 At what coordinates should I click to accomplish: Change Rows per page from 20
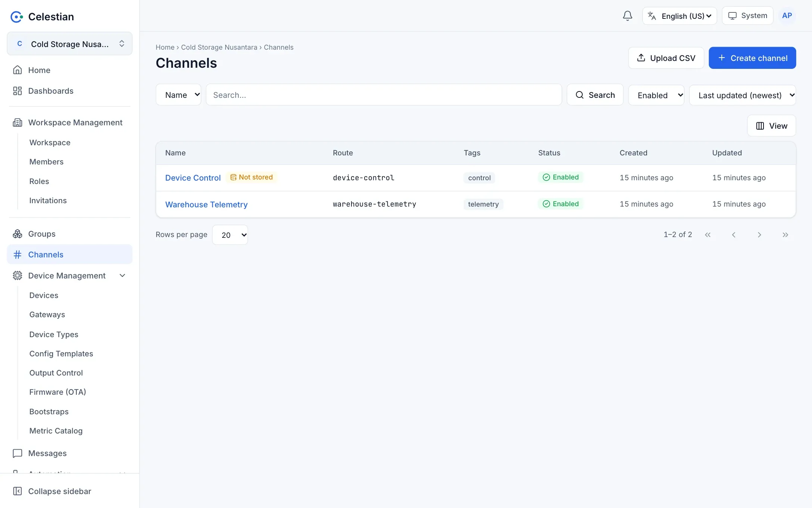pyautogui.click(x=230, y=235)
